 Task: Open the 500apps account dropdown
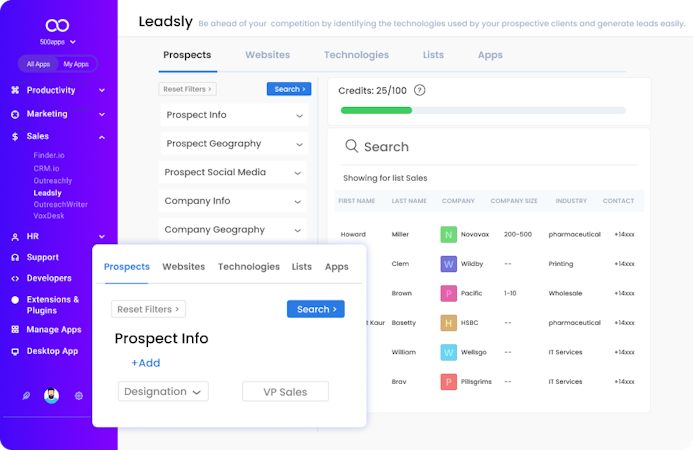click(57, 42)
